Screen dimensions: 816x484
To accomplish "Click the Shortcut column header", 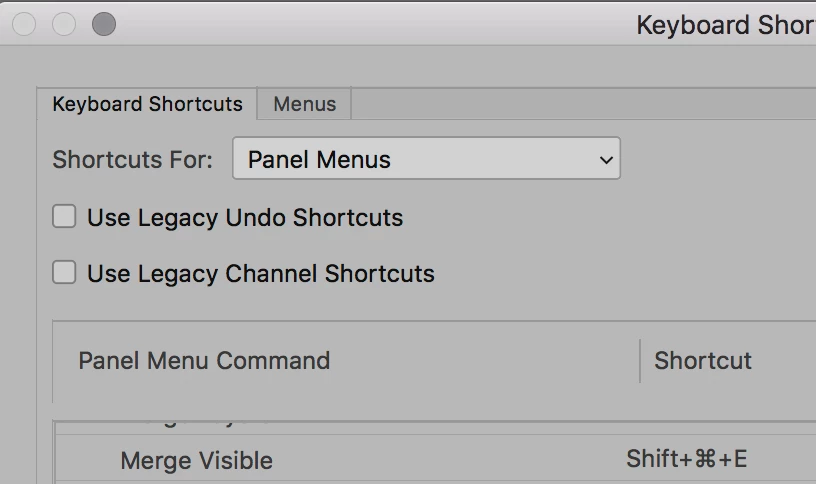I will [702, 361].
